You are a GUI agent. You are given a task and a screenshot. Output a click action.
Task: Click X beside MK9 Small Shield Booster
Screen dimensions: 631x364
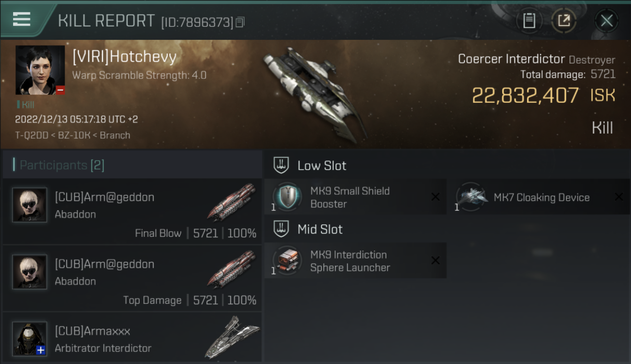point(435,197)
